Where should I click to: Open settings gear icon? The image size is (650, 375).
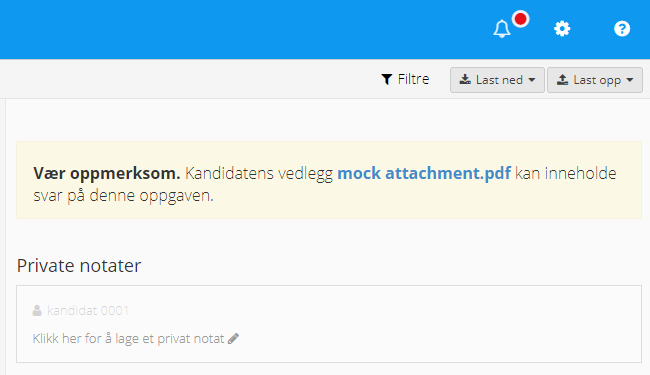[x=562, y=29]
